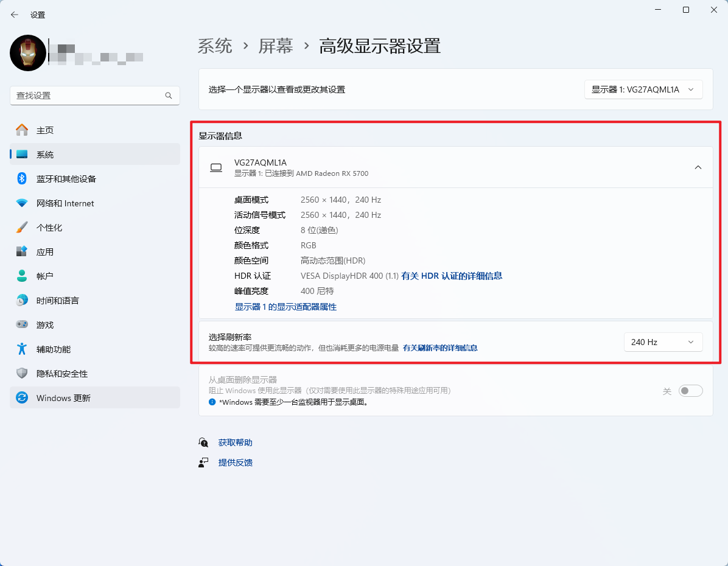Click the 主页 home icon
This screenshot has width=728, height=566.
tap(22, 130)
